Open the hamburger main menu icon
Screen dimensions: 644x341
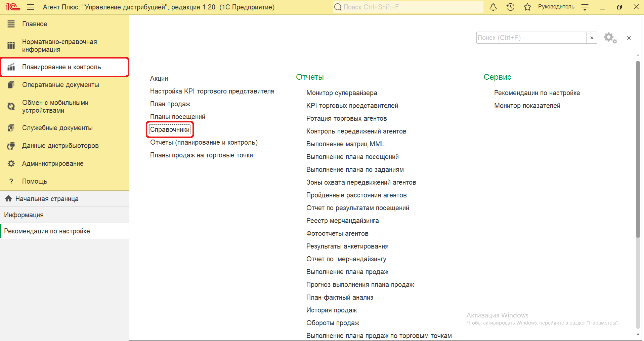pos(31,7)
